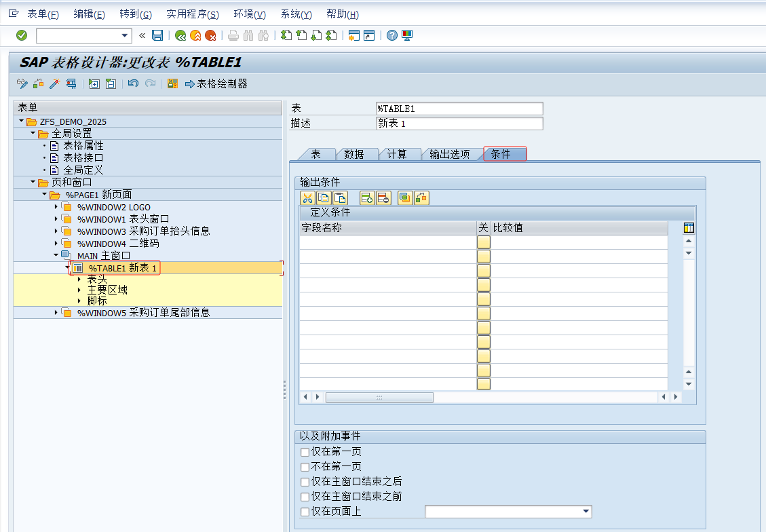Screen dimensions: 766x532
Task: Check the 仅在页面上 checkbox
Action: pyautogui.click(x=305, y=512)
